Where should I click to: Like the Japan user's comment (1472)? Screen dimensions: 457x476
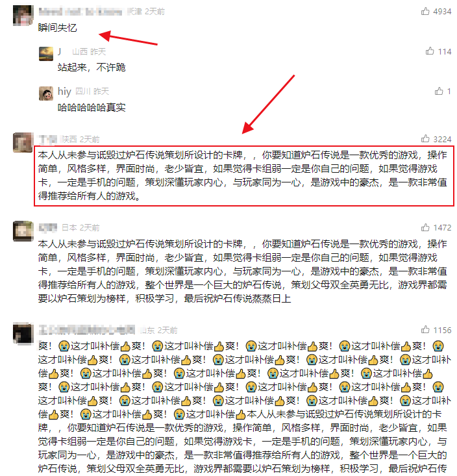pyautogui.click(x=425, y=227)
